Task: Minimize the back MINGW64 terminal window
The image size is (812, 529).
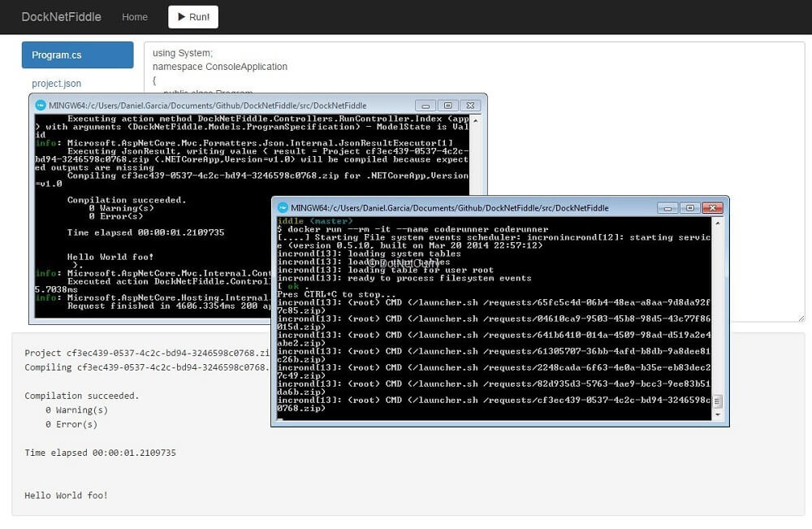Action: point(425,105)
